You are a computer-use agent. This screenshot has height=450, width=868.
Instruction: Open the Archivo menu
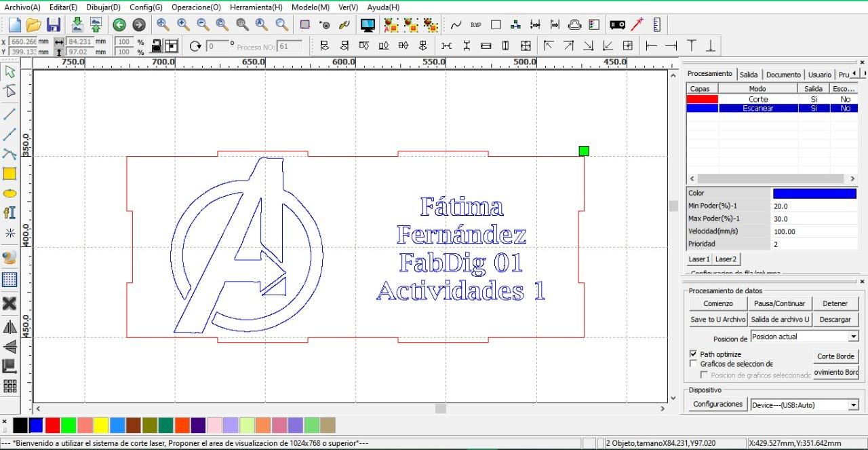[x=22, y=7]
